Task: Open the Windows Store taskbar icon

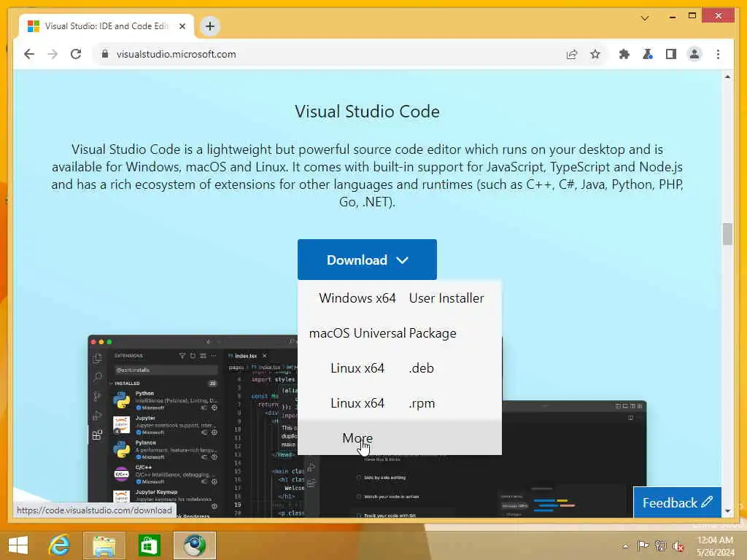Action: pyautogui.click(x=149, y=545)
